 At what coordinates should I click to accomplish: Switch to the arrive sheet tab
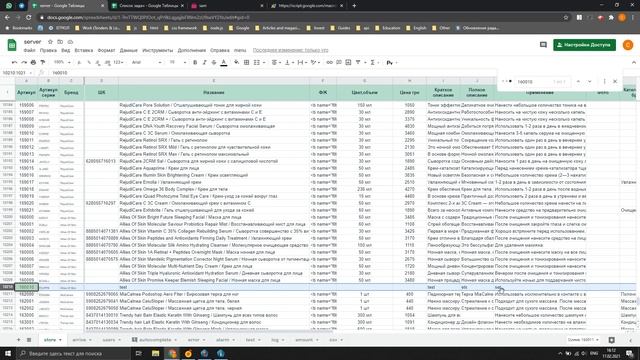[82, 340]
